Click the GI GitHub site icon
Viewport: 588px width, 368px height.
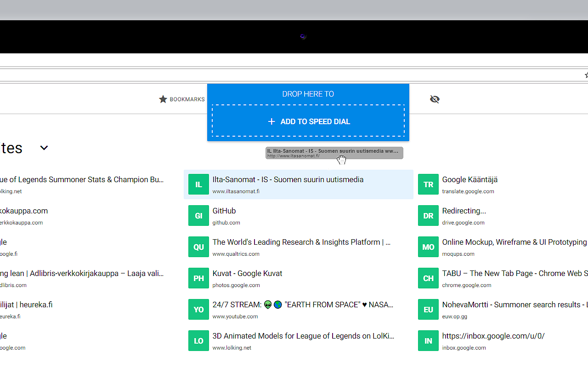(198, 216)
